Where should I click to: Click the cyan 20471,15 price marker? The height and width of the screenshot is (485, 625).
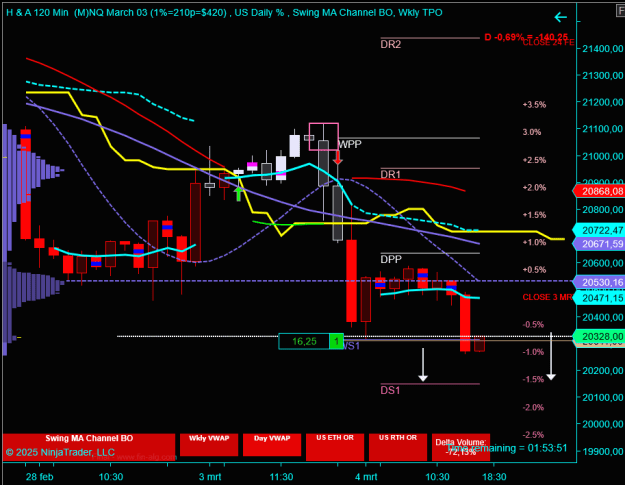tap(599, 298)
